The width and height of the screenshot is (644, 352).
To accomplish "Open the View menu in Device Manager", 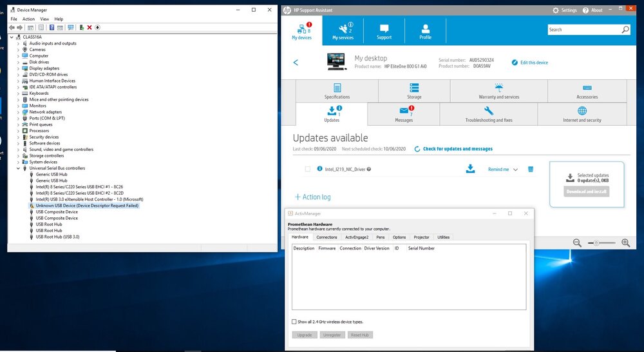I will 44,19.
